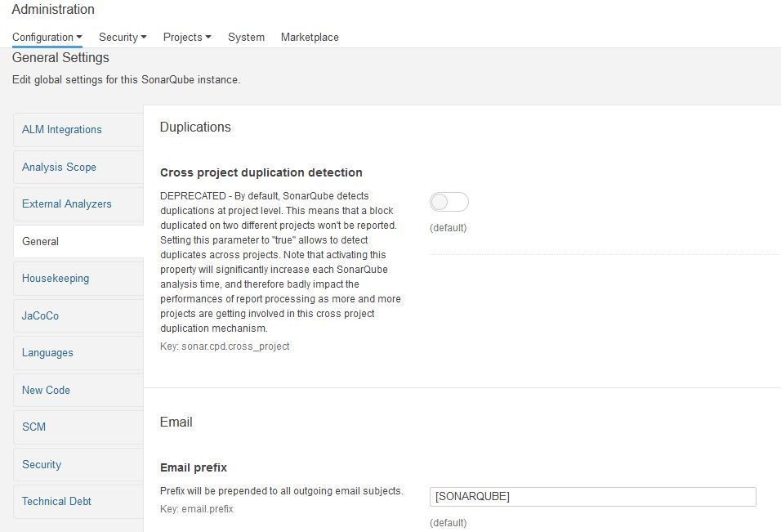
Task: Open Languages settings category
Action: point(78,353)
